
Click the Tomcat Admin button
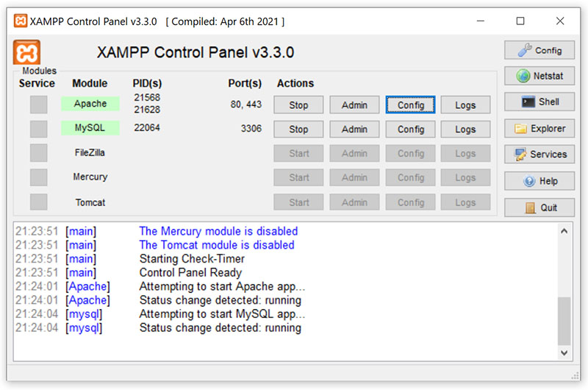(x=354, y=202)
